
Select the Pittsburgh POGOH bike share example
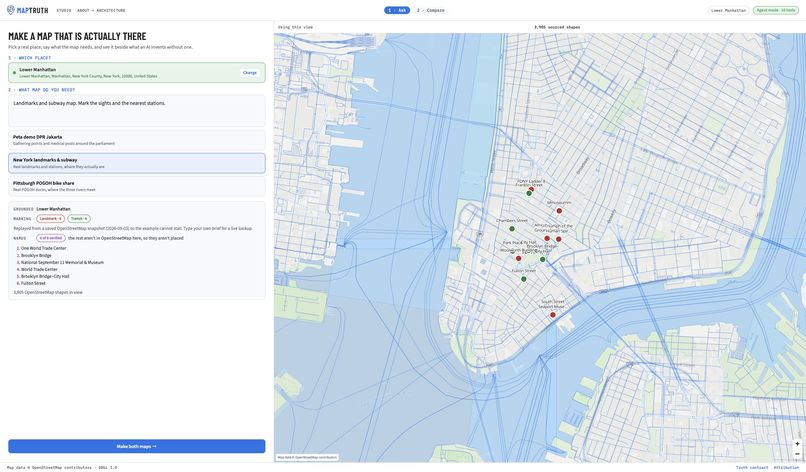point(137,186)
